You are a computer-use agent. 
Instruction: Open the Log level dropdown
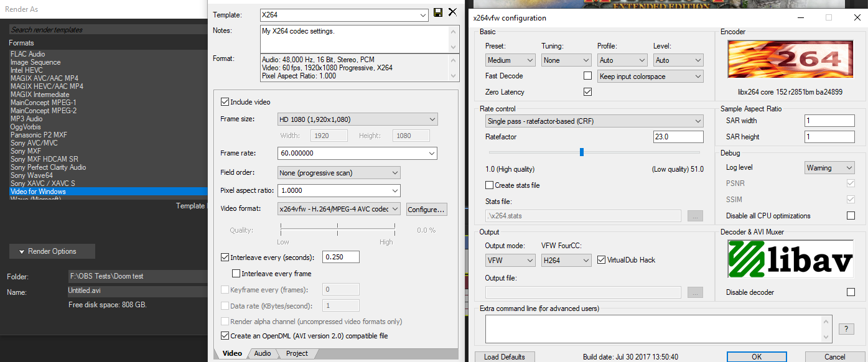tap(829, 168)
